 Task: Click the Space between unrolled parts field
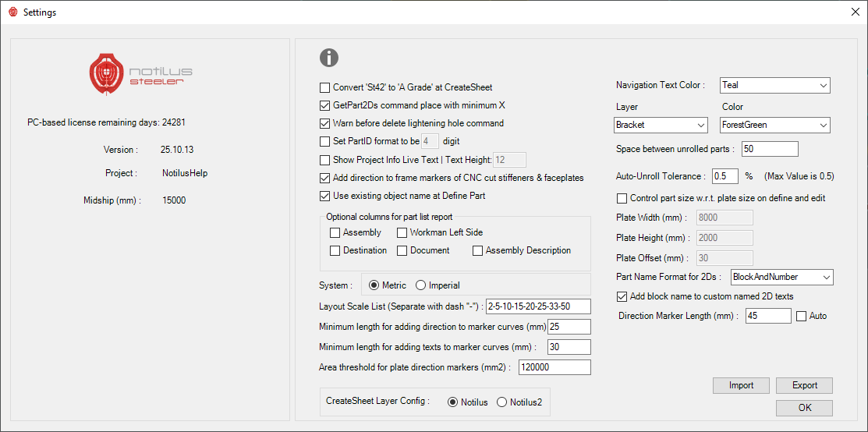pos(769,149)
